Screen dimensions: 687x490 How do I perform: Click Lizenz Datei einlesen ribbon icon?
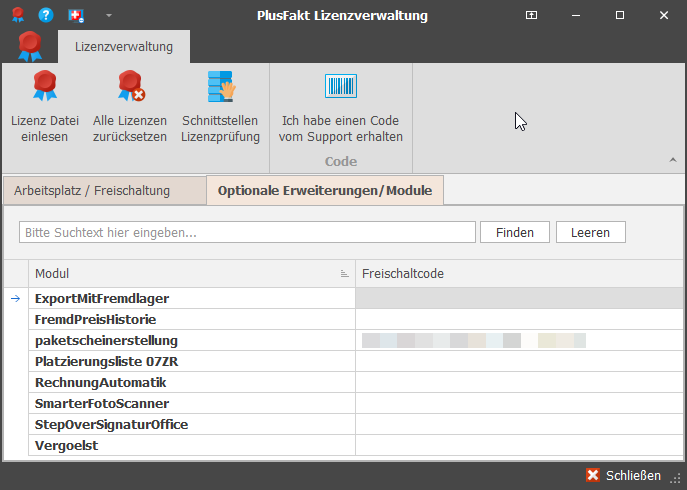point(45,86)
